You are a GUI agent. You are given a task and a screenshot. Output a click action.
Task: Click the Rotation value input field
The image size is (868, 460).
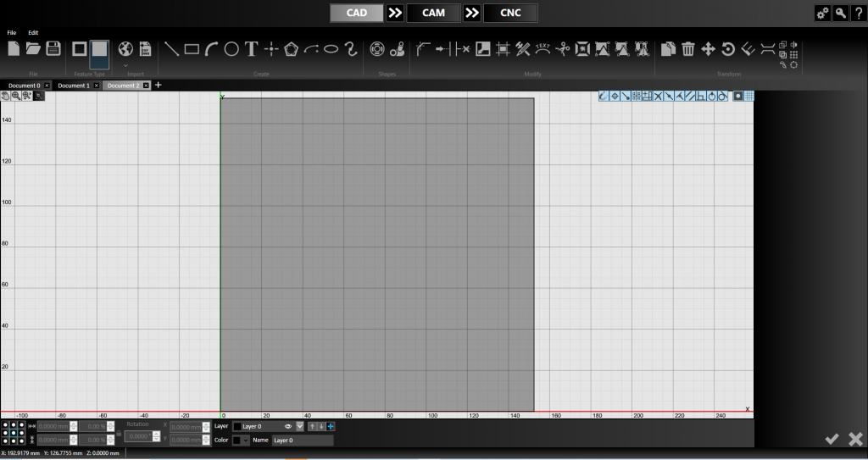(138, 436)
